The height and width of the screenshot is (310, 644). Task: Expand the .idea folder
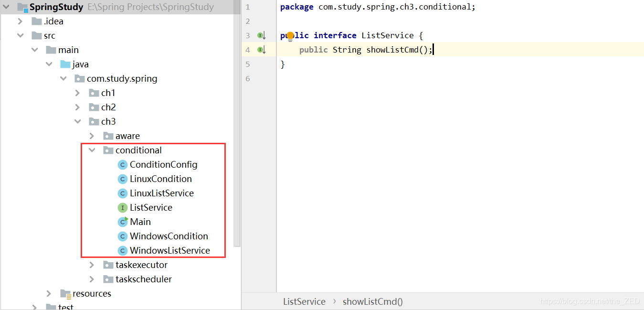click(20, 21)
